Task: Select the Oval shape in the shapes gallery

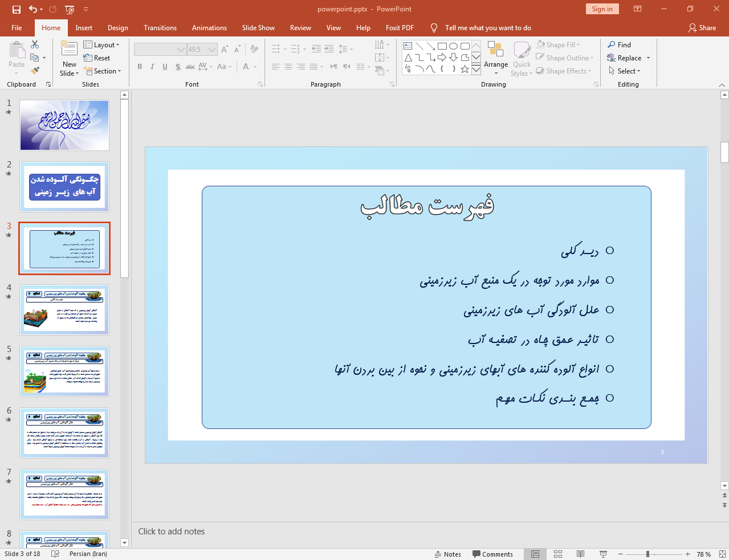Action: point(454,46)
